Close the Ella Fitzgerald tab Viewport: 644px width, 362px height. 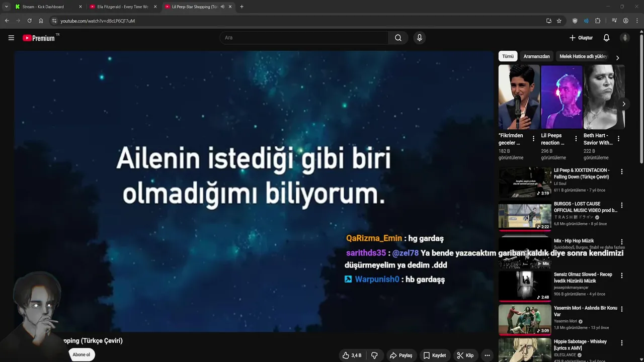tap(155, 7)
